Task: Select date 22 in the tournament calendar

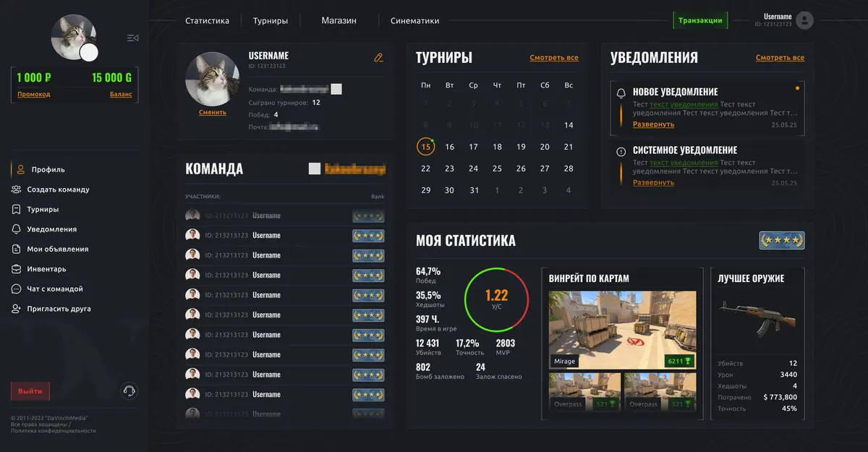Action: [426, 169]
